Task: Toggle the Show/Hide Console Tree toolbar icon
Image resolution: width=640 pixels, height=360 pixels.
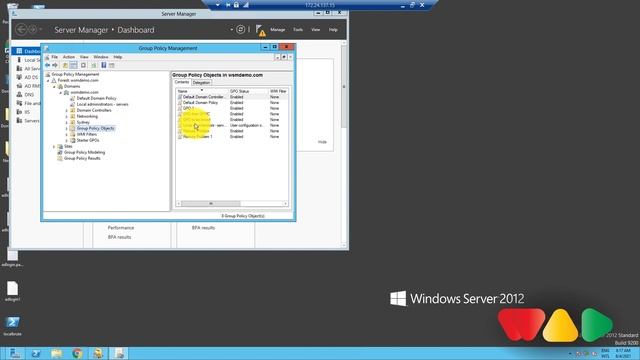Action: coord(73,65)
